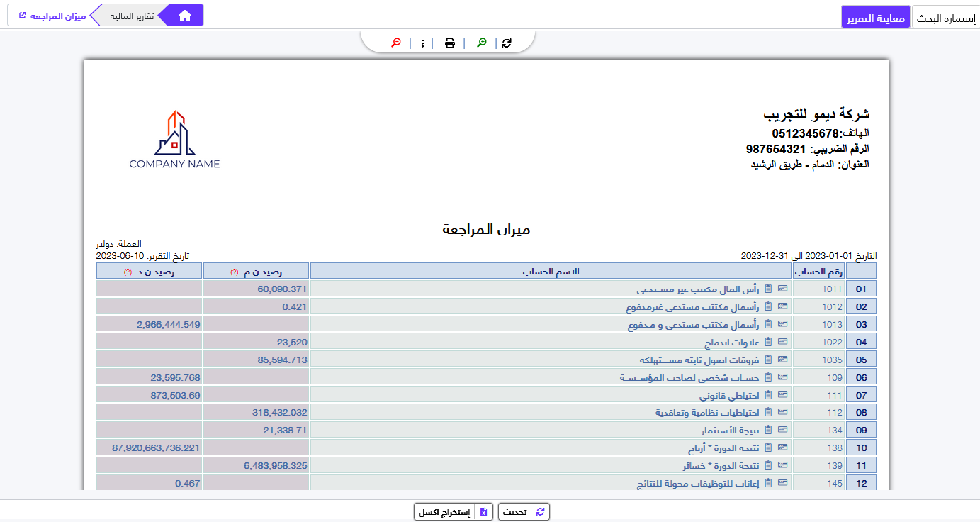This screenshot has height=522, width=980.
Task: Zoom out using the red magnifier icon
Action: coord(395,43)
